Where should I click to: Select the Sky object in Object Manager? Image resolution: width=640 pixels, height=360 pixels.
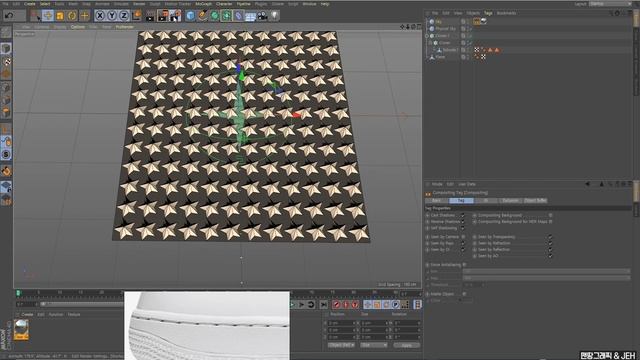(x=438, y=22)
